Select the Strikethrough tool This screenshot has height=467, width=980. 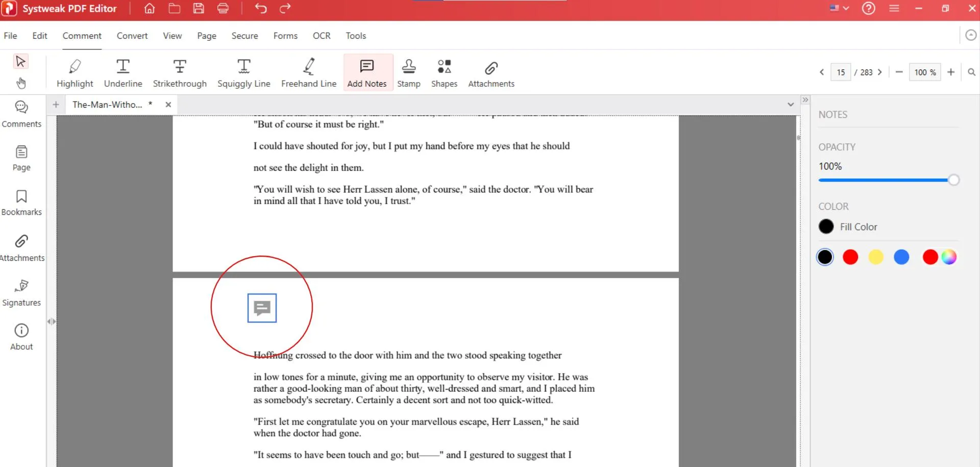click(x=180, y=73)
